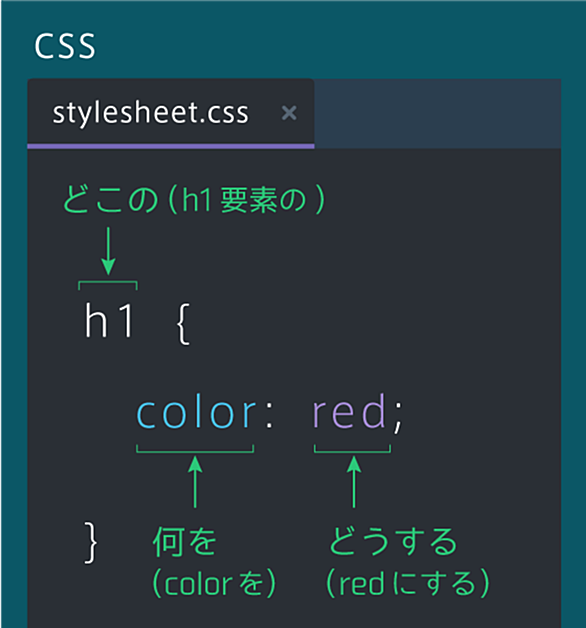Click the h1 selector in the code
586x628 pixels.
coord(109,320)
